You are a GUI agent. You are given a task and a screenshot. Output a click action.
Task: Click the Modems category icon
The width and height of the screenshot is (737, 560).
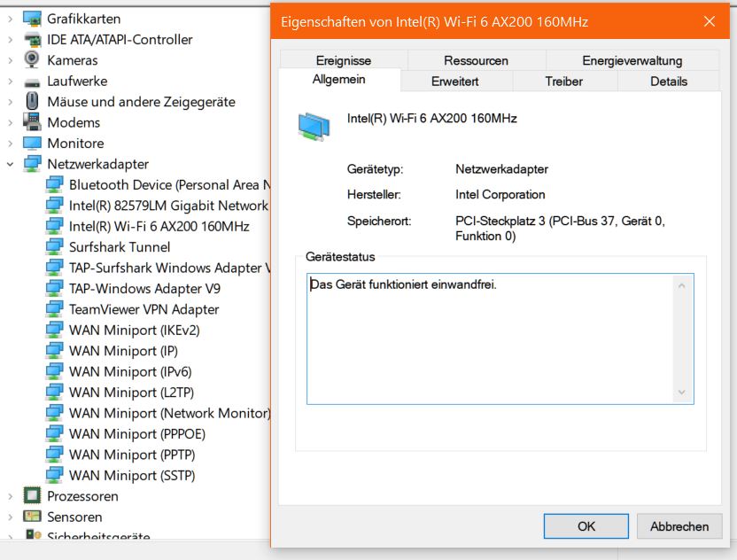click(32, 122)
